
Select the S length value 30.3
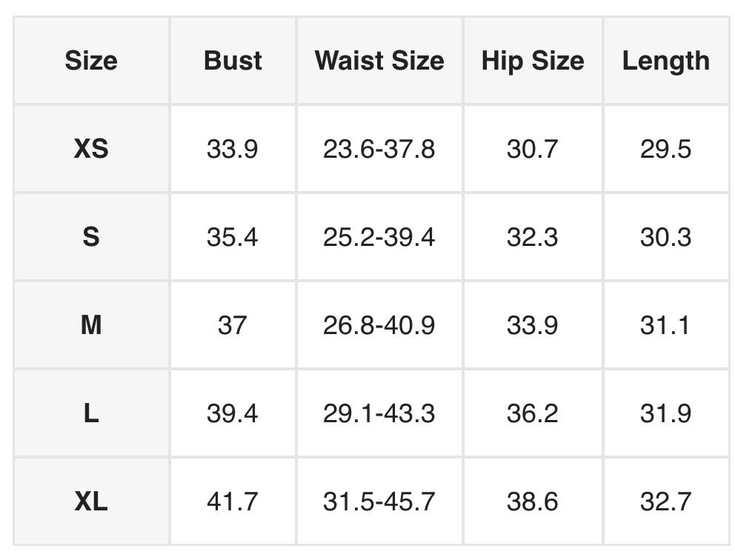click(665, 237)
